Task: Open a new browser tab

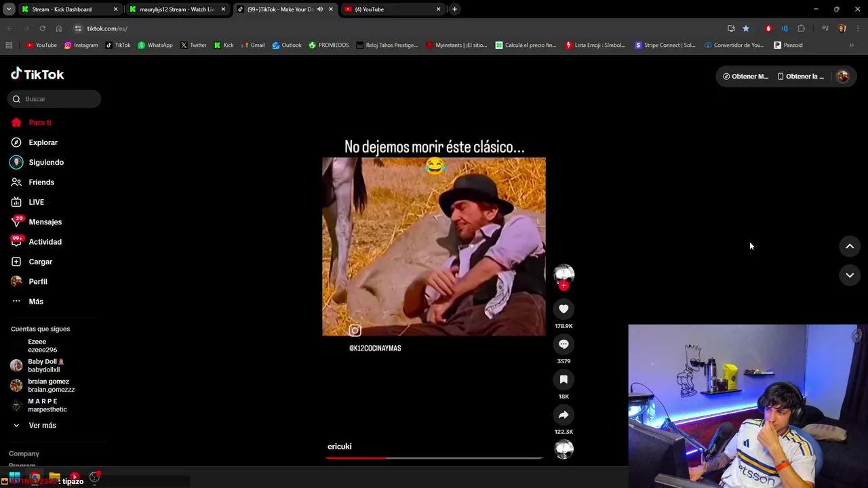Action: [454, 9]
